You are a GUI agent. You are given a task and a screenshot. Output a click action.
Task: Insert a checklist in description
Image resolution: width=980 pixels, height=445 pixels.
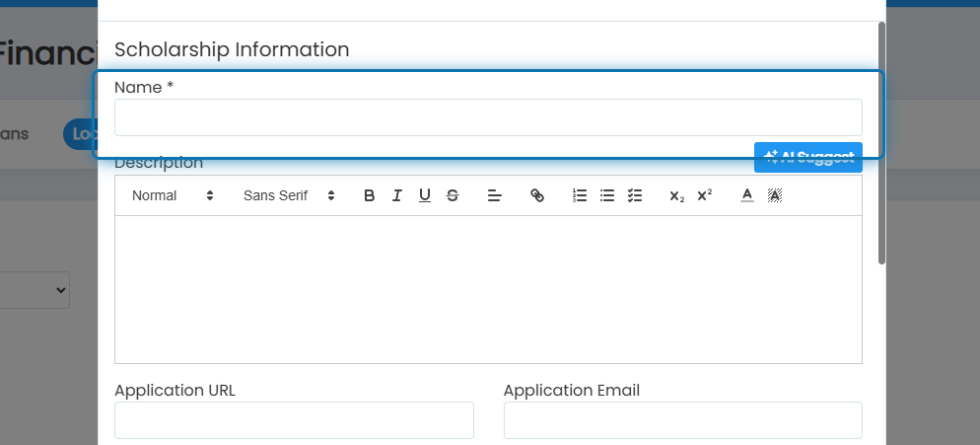click(x=634, y=196)
